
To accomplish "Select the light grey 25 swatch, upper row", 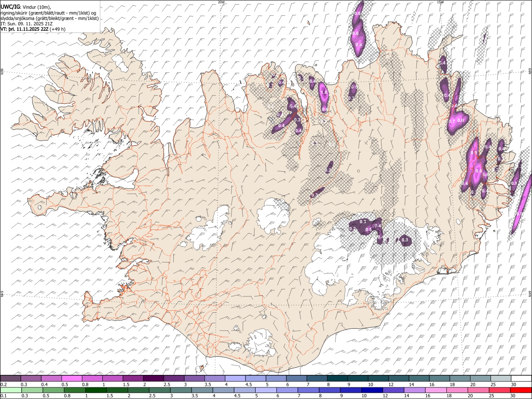I will point(500,378).
